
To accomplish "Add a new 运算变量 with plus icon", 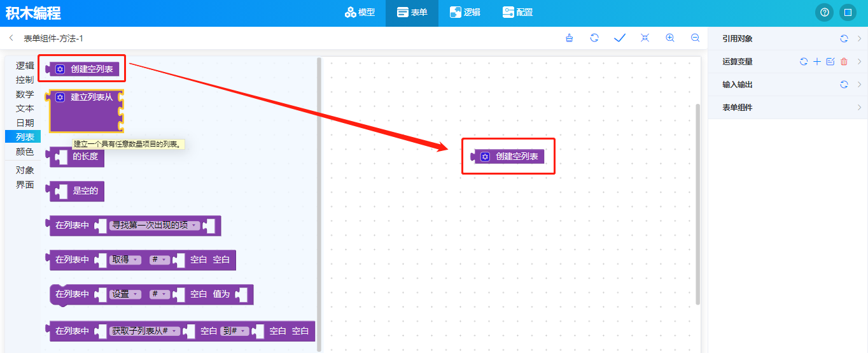I will 817,62.
